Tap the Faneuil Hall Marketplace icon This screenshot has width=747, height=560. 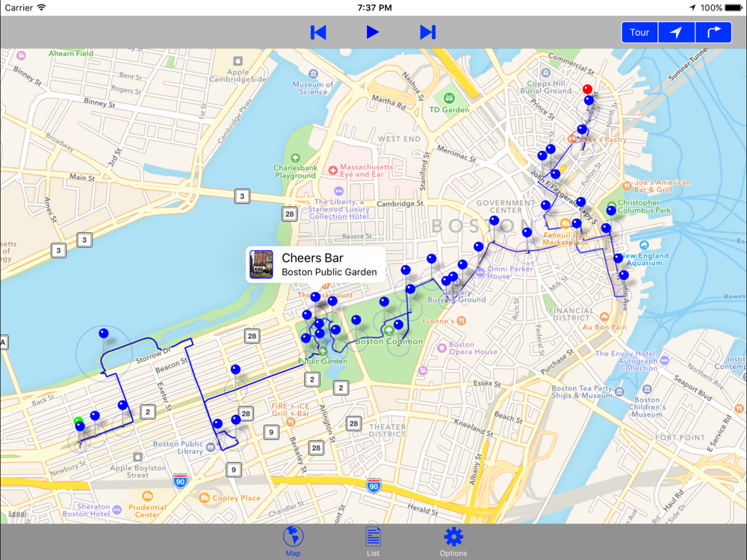(x=565, y=223)
